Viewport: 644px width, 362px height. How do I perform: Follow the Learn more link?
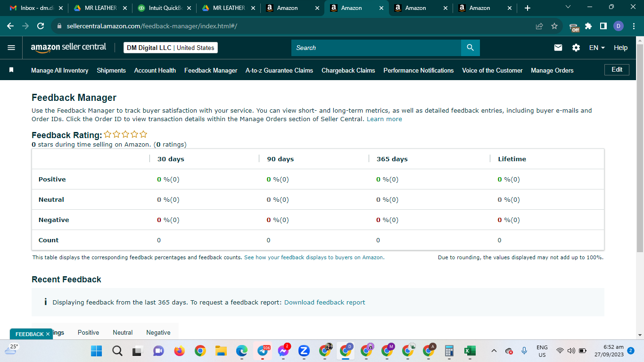point(384,119)
